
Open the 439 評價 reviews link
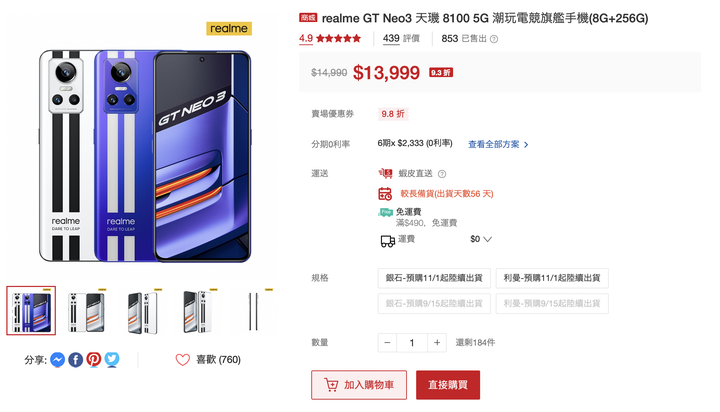[401, 39]
